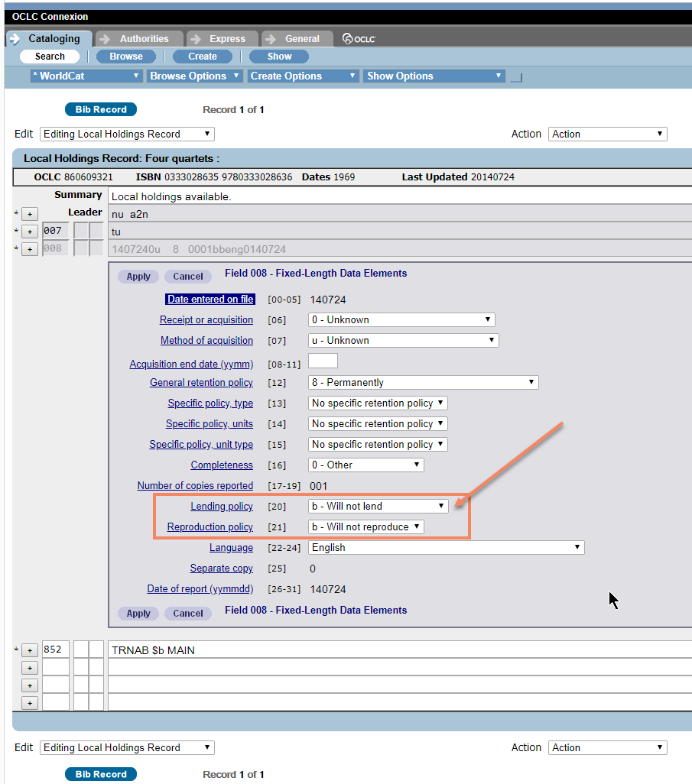The image size is (692, 784).
Task: Open the WorldCat search dropdown
Action: (x=86, y=76)
